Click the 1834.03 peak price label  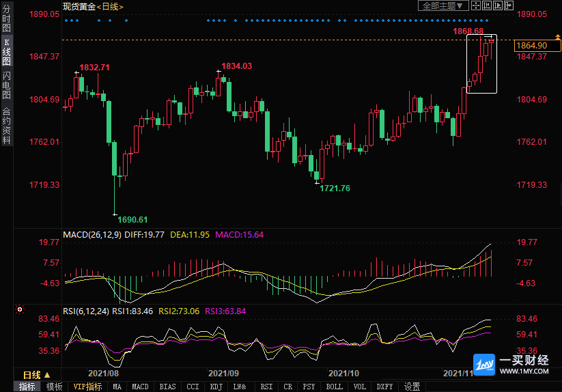pos(236,66)
